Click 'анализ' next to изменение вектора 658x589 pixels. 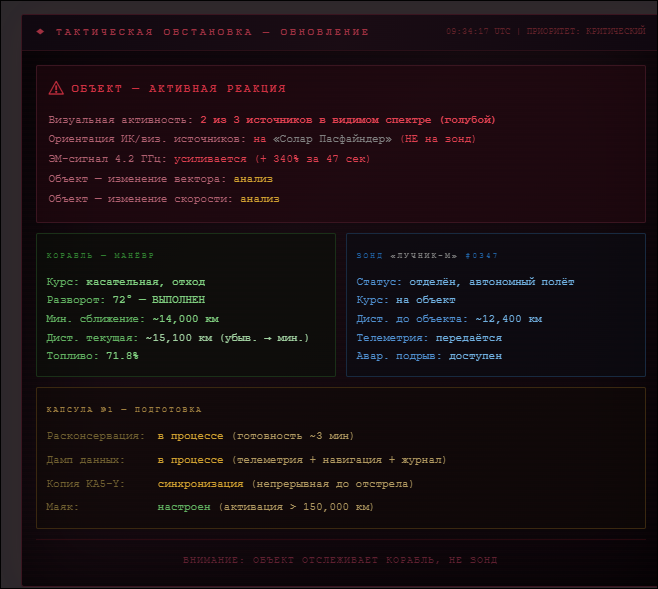click(x=253, y=179)
